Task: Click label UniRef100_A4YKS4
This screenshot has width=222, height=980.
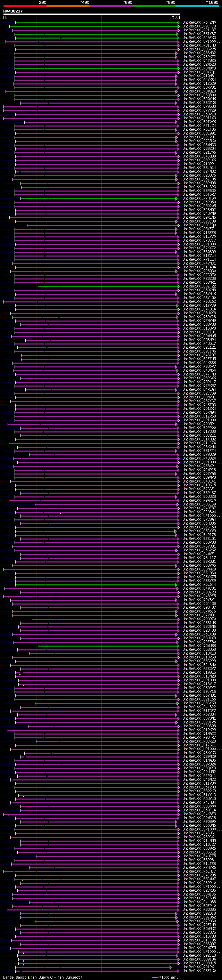Action: [199, 80]
